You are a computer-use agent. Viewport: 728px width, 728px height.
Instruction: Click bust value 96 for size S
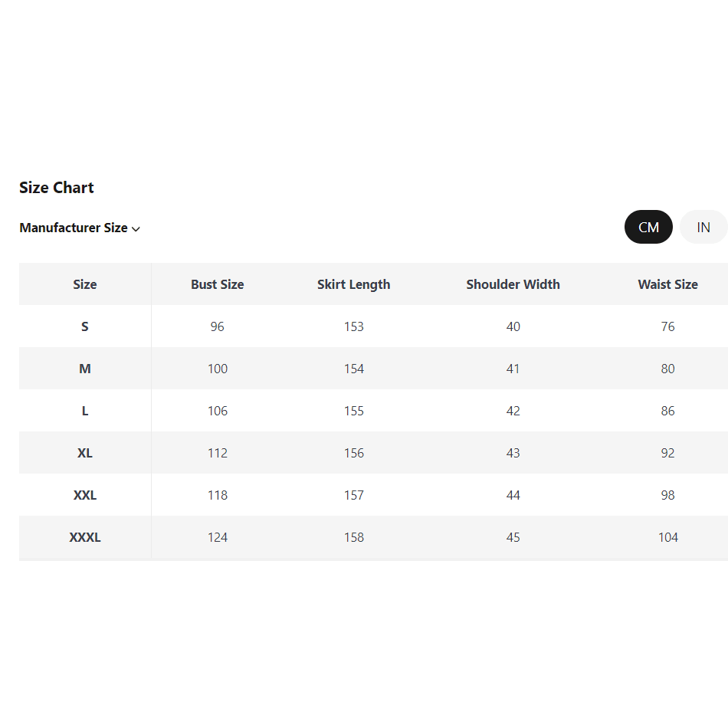[218, 326]
